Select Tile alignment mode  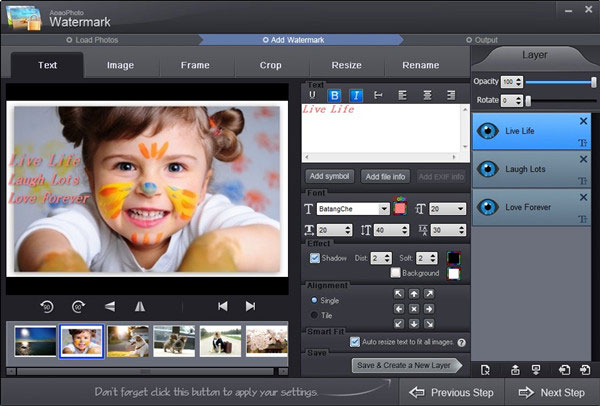[314, 315]
